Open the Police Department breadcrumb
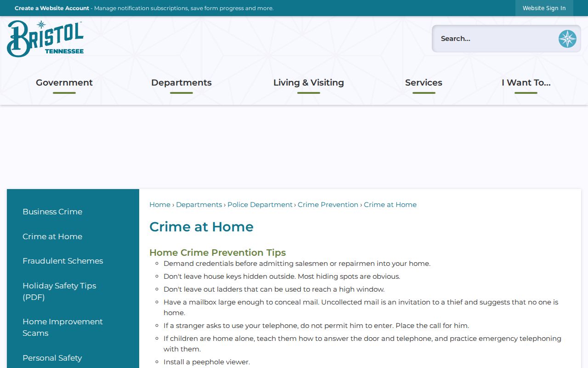588x368 pixels. 260,205
